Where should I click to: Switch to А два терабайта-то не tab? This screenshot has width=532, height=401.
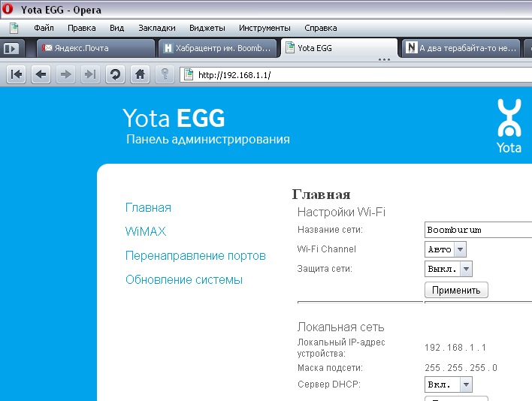click(x=461, y=48)
